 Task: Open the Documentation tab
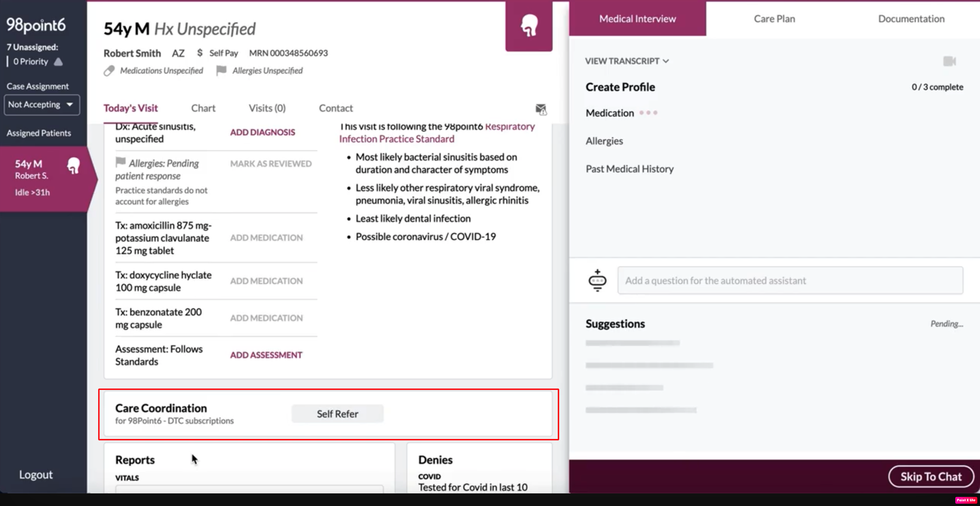(x=911, y=19)
